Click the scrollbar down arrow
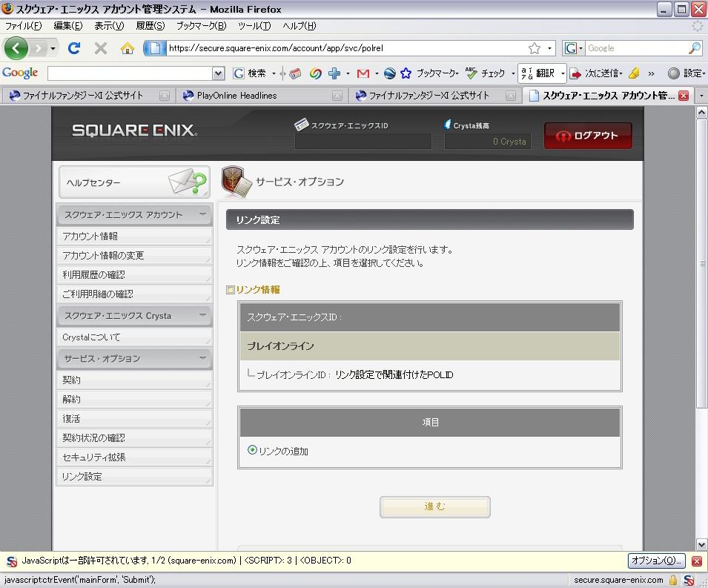 click(x=701, y=545)
